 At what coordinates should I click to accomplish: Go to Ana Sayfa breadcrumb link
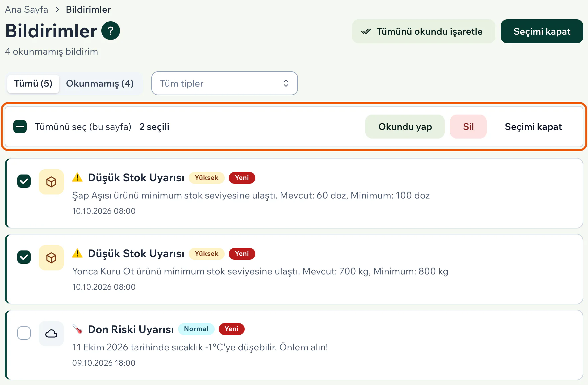pos(27,9)
